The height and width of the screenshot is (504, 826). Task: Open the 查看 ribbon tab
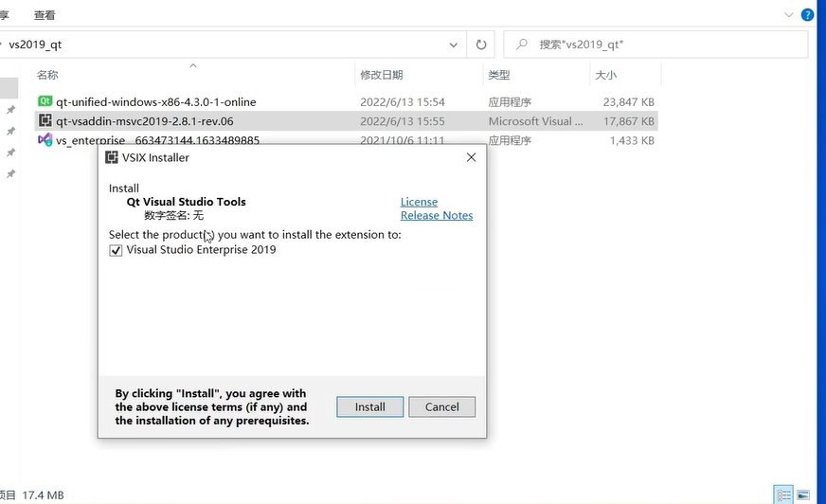(x=45, y=15)
